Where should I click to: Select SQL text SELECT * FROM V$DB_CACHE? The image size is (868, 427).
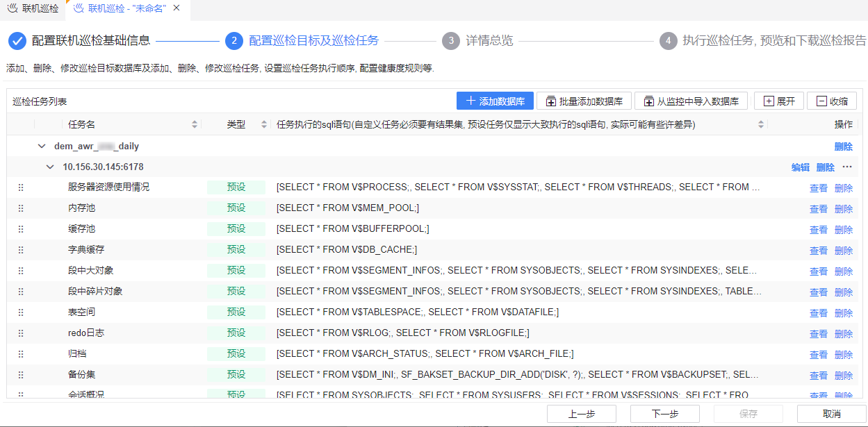click(347, 250)
